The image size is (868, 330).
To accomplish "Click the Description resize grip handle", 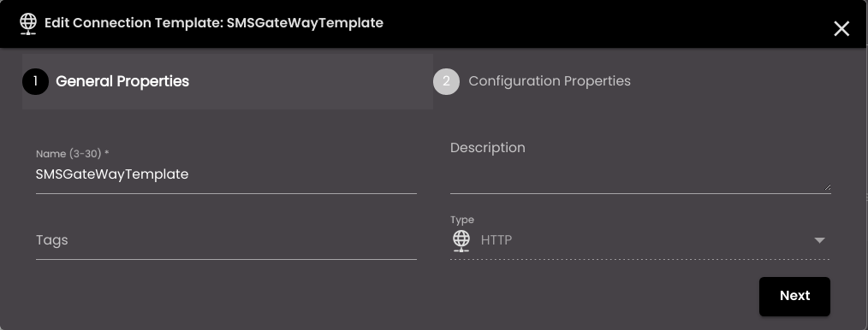I will point(828,187).
